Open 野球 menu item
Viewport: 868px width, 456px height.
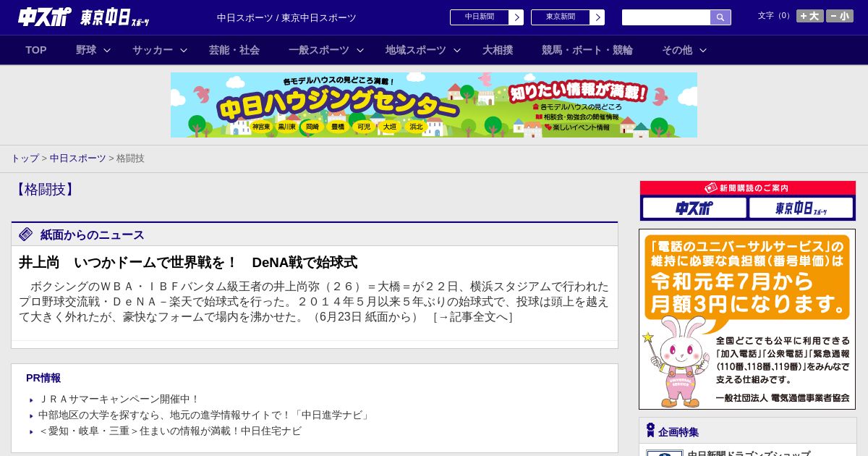click(86, 50)
